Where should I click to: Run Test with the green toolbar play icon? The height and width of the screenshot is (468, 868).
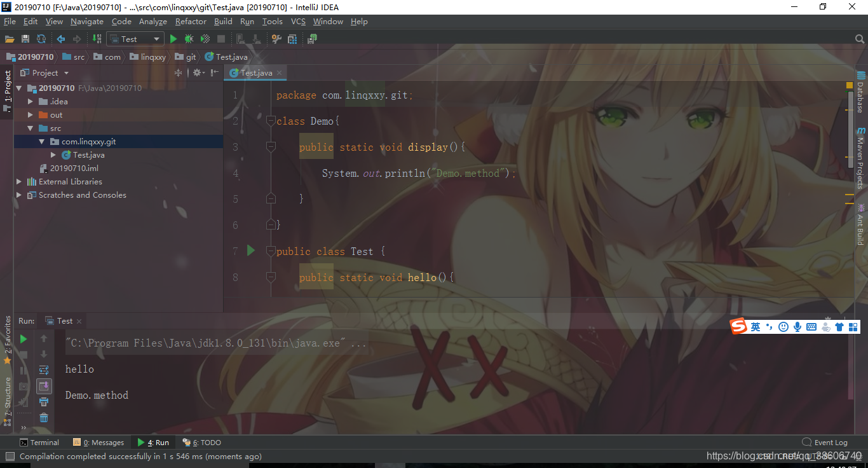click(x=173, y=39)
